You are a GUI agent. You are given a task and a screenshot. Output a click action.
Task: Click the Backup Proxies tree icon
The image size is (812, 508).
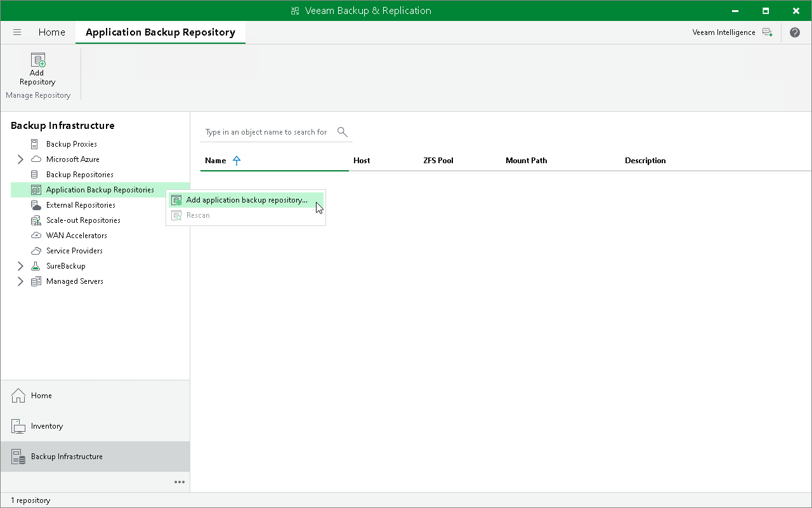(35, 144)
